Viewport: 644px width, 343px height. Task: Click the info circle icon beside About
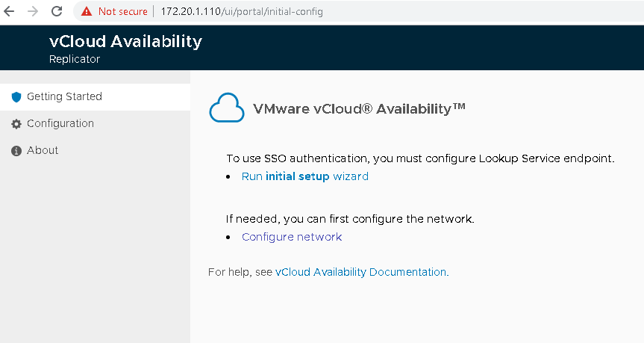click(x=16, y=151)
